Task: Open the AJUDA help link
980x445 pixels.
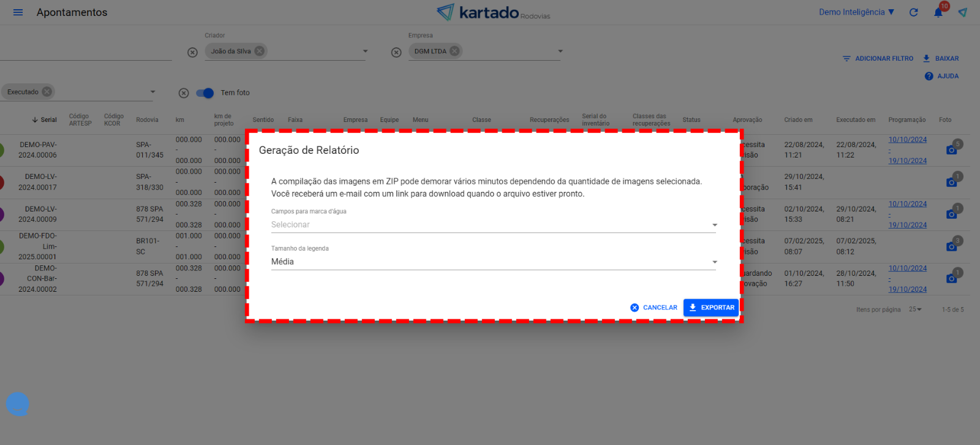Action: 942,76
